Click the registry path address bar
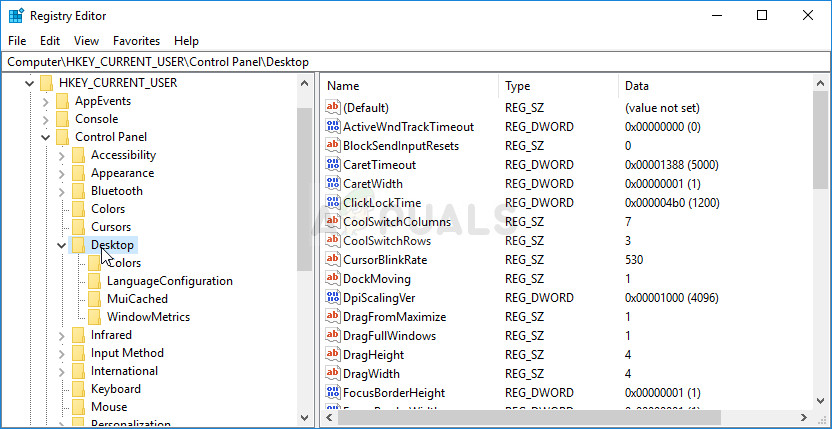Viewport: 832px width, 429px height. click(x=416, y=62)
